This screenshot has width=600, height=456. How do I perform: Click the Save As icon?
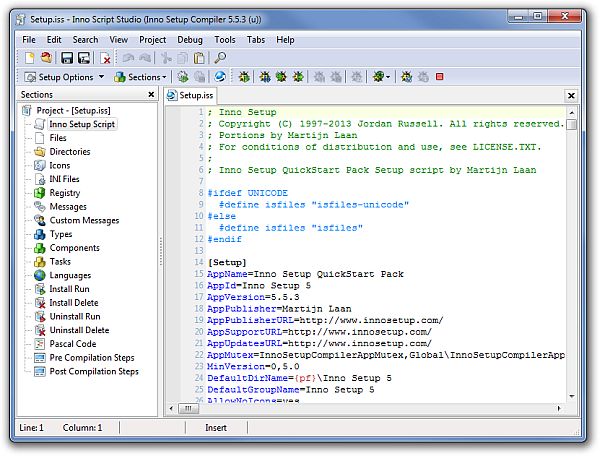coord(84,58)
